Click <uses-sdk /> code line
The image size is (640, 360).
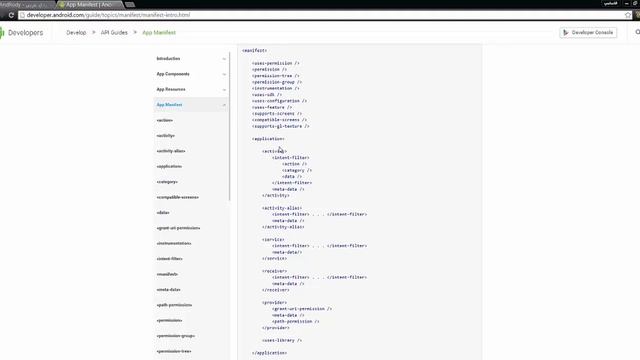click(x=267, y=95)
